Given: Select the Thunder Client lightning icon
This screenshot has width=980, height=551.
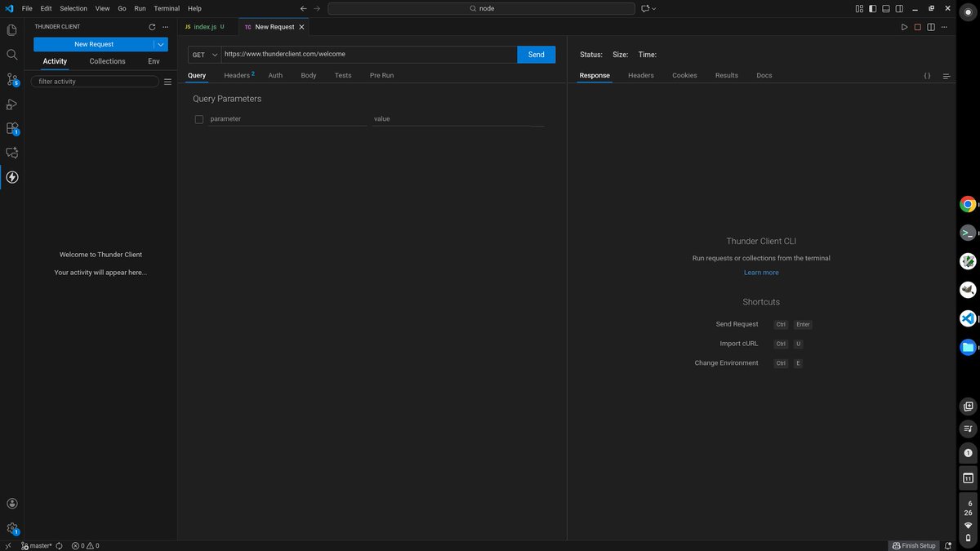Looking at the screenshot, I should (x=11, y=177).
